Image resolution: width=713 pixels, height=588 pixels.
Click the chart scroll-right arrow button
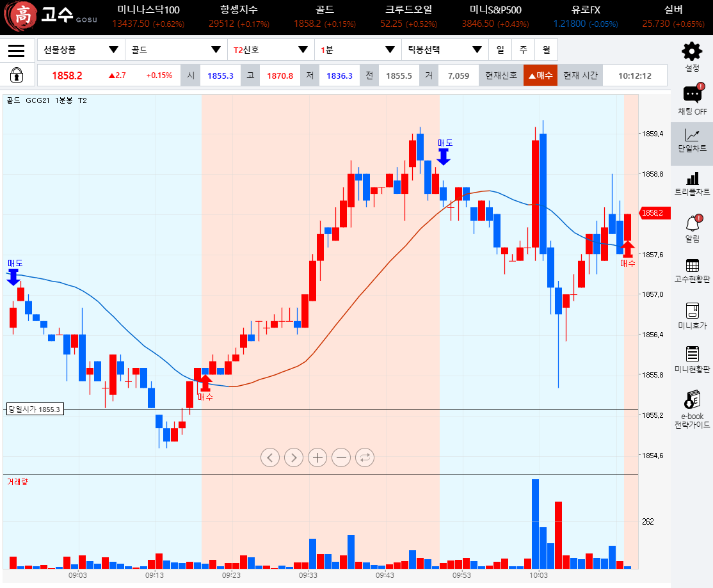294,457
